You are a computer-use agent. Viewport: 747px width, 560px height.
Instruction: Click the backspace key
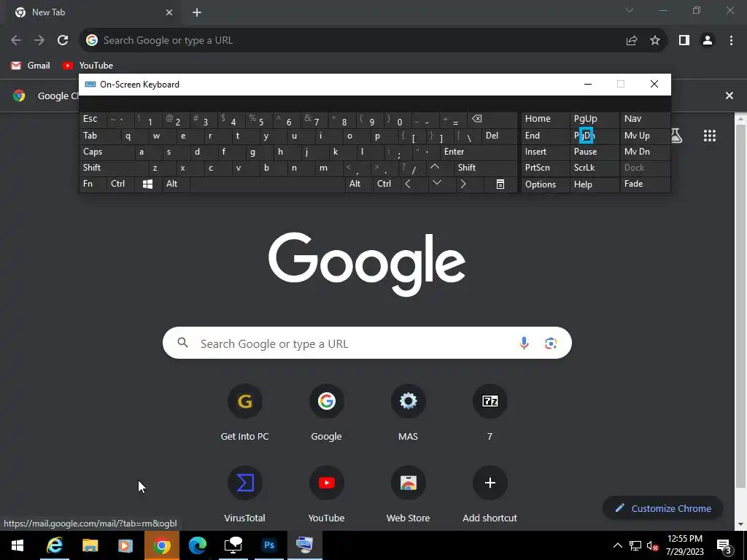pos(492,119)
